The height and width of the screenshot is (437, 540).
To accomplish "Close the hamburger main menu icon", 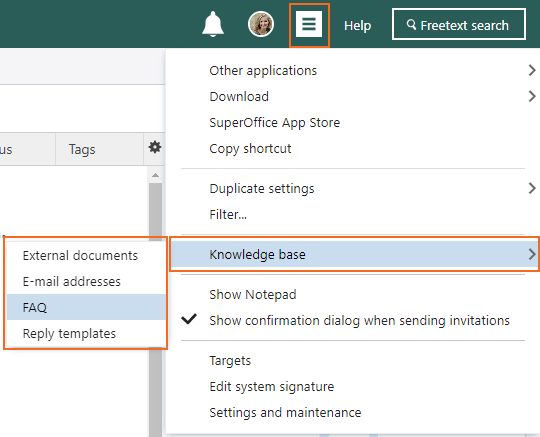I will (x=309, y=24).
